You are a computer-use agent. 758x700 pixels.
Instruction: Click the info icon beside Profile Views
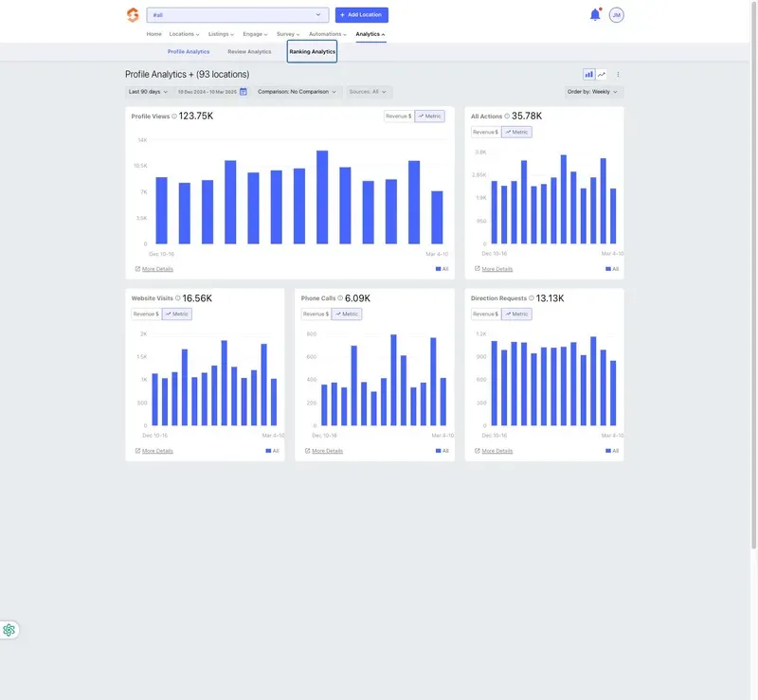click(174, 116)
